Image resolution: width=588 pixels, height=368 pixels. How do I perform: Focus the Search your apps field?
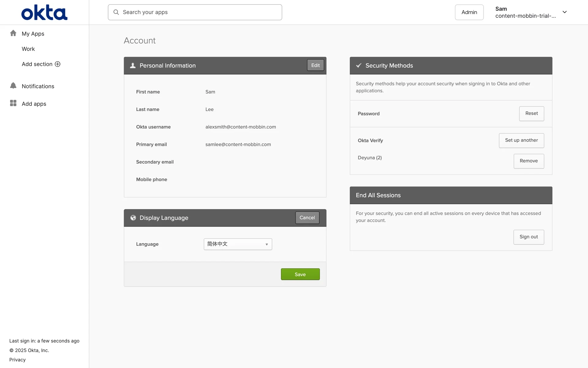click(199, 12)
